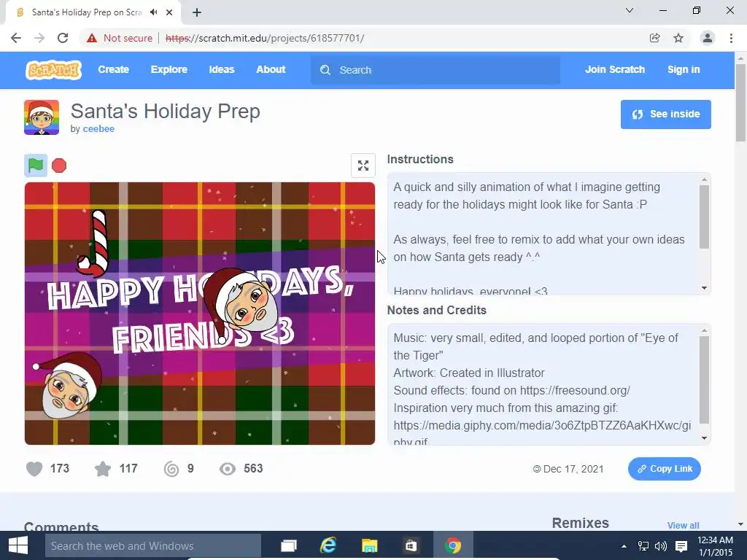This screenshot has width=747, height=560.
Task: Open File Explorer from taskbar
Action: (x=369, y=545)
